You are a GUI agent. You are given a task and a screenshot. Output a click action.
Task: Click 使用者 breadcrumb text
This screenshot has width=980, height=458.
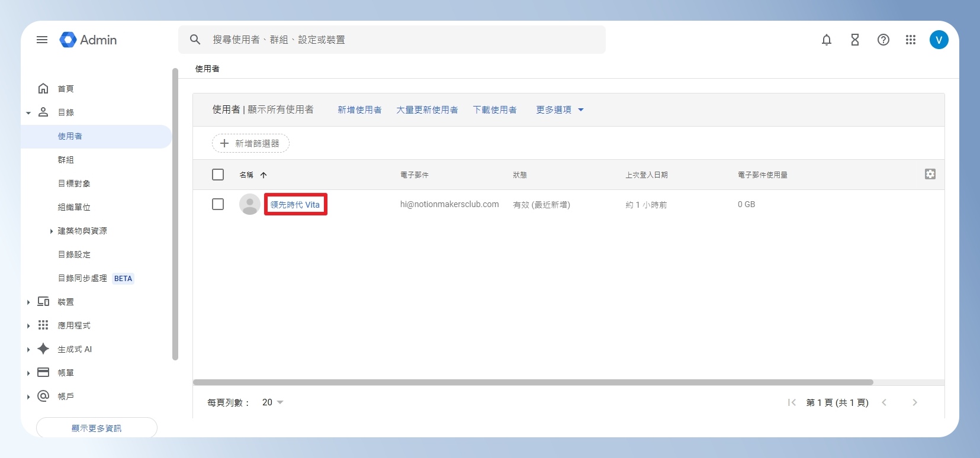pyautogui.click(x=207, y=69)
